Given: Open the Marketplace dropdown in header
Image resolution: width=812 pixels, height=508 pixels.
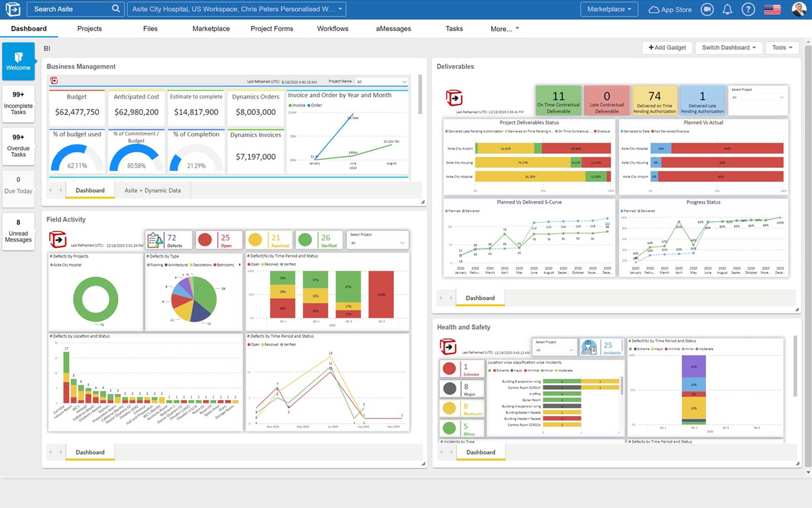Looking at the screenshot, I should [x=609, y=9].
